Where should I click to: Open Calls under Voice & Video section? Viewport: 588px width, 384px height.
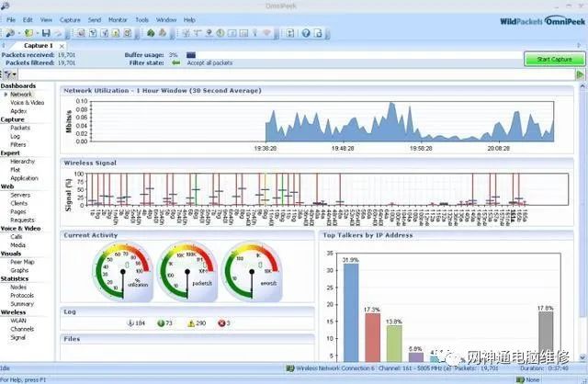click(17, 237)
